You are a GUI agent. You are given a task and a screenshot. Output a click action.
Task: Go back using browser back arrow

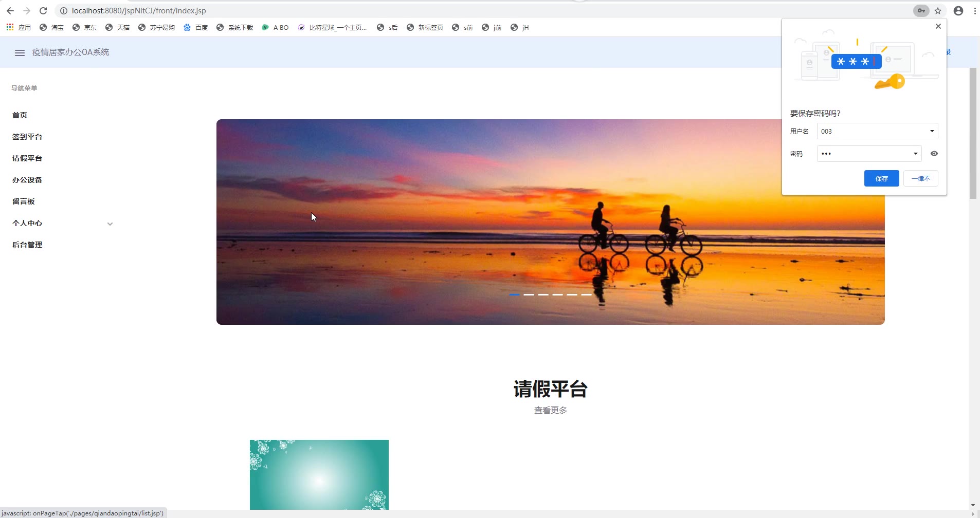click(10, 11)
